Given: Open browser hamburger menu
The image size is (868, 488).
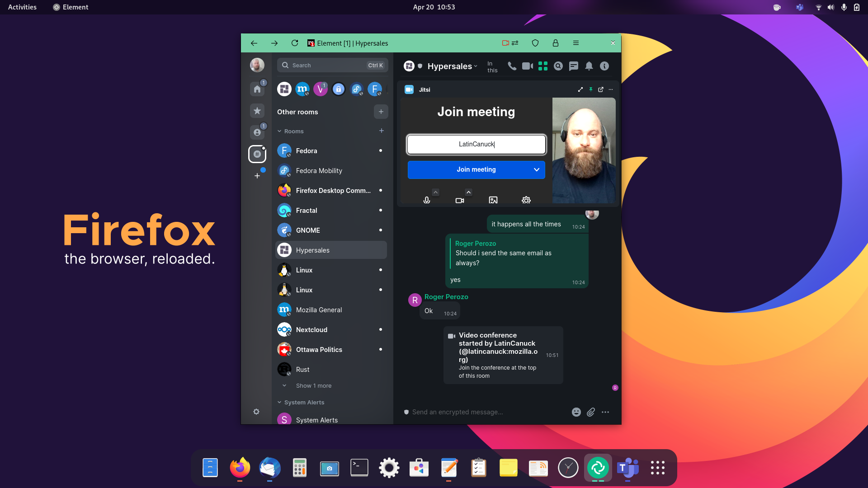Looking at the screenshot, I should (x=576, y=43).
